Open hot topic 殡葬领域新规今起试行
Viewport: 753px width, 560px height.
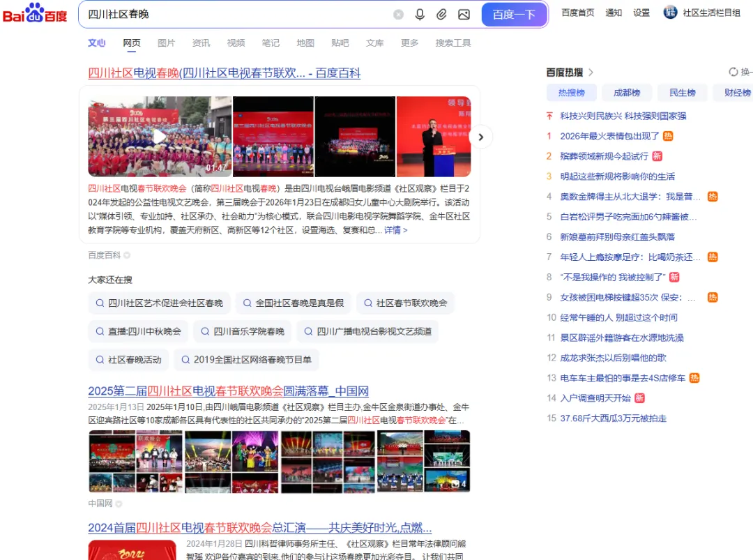click(x=604, y=156)
